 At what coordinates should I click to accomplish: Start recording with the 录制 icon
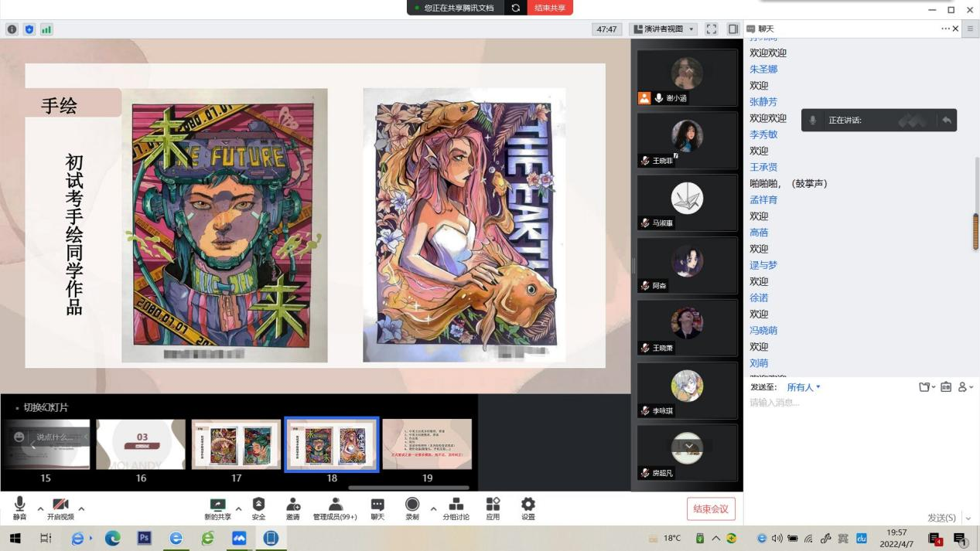412,508
